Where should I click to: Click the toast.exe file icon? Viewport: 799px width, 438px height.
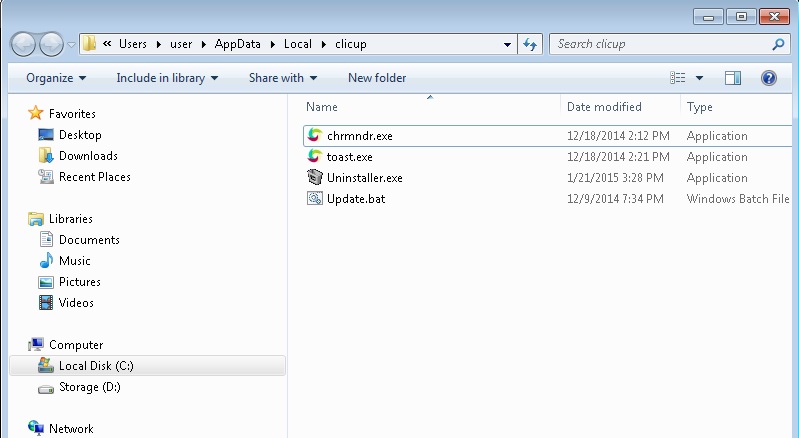(315, 156)
